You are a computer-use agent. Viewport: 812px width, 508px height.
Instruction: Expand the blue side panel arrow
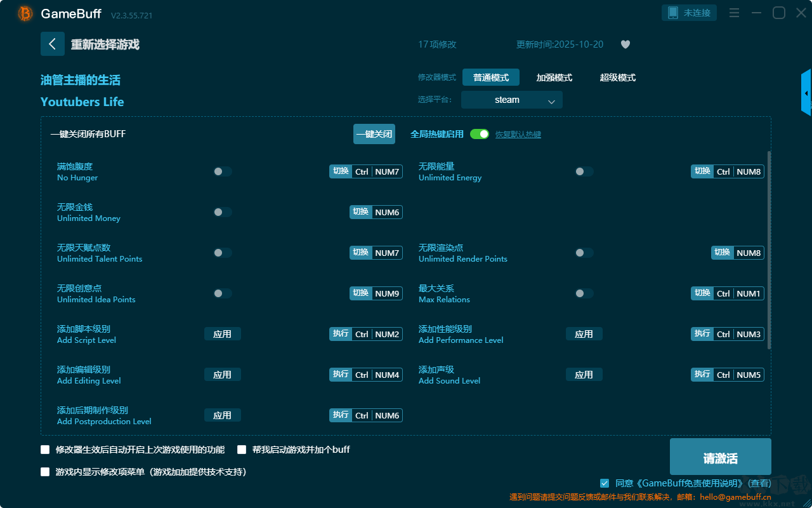click(x=806, y=93)
